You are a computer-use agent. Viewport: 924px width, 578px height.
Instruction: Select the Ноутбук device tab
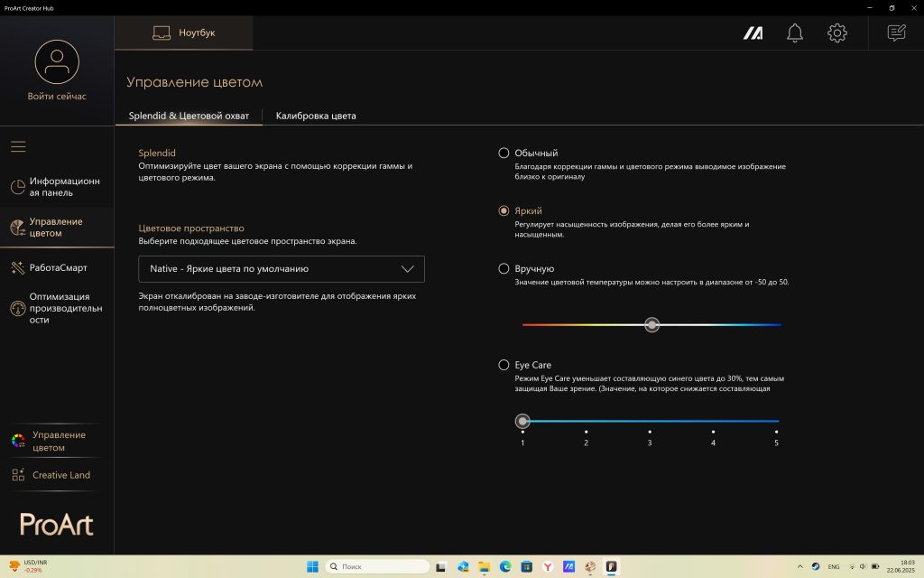pyautogui.click(x=184, y=33)
